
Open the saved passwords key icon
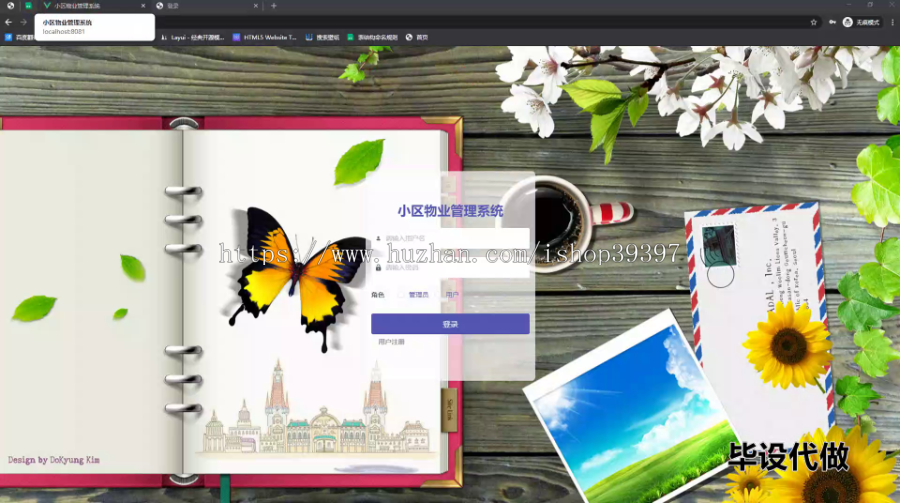coord(832,22)
